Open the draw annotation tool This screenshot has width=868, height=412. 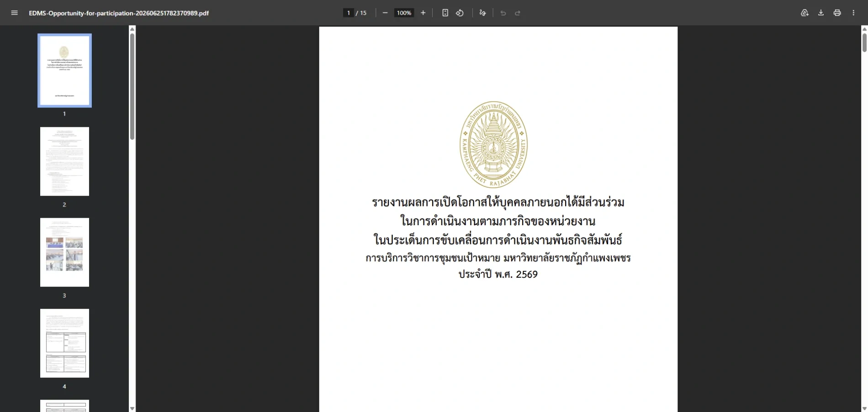point(482,13)
